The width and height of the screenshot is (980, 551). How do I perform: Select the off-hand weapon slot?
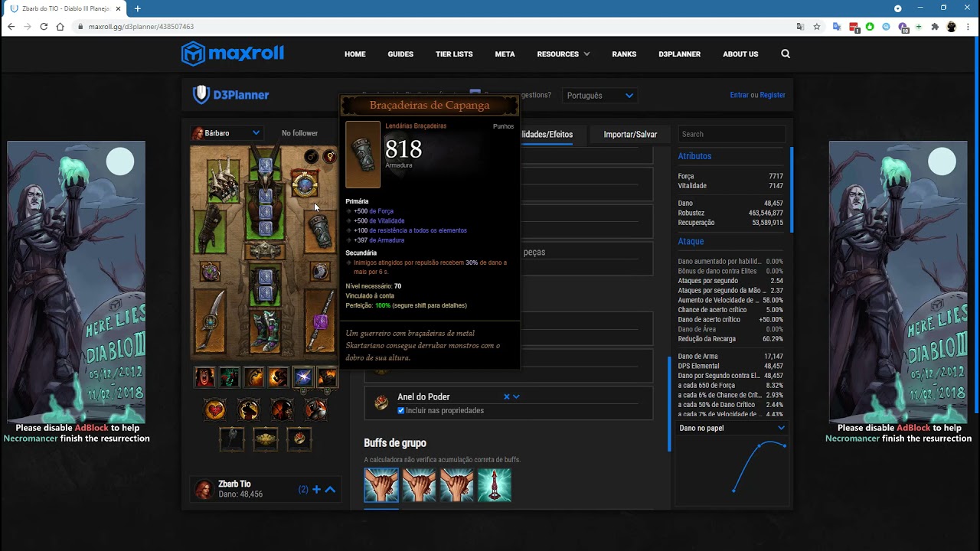coord(320,320)
